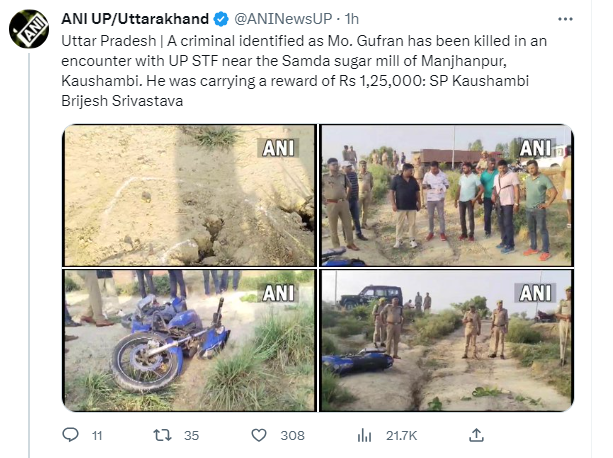This screenshot has height=458, width=613.
Task: Click the reply speech bubble icon
Action: coord(69,434)
